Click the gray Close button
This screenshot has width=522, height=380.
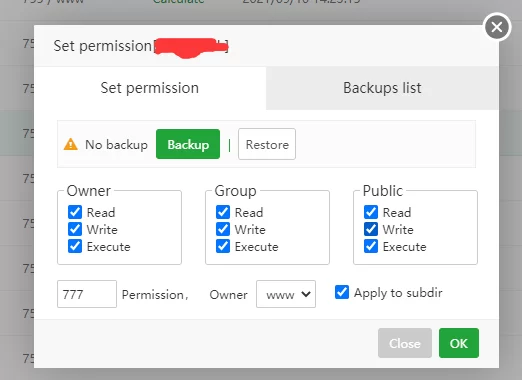tap(405, 343)
